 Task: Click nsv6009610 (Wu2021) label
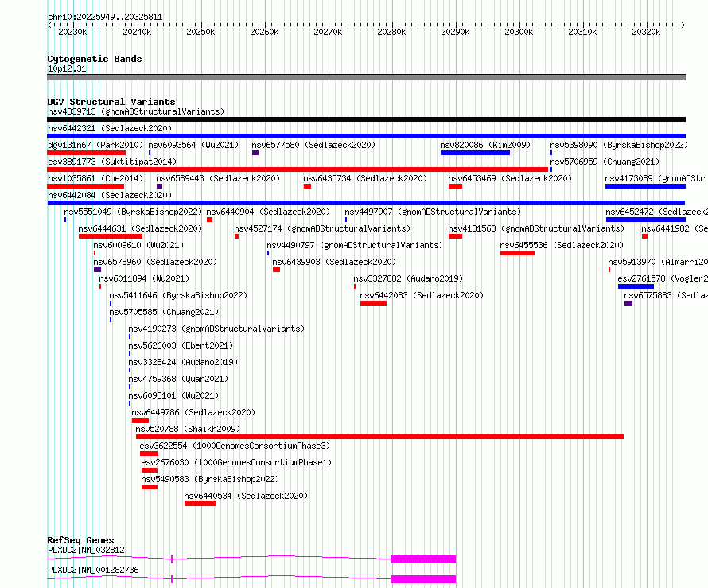coord(138,245)
